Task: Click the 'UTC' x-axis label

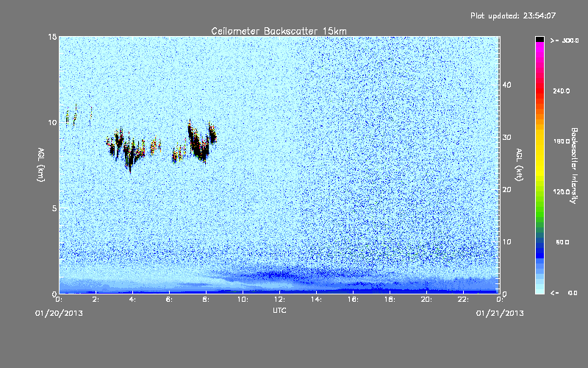Action: pyautogui.click(x=279, y=310)
